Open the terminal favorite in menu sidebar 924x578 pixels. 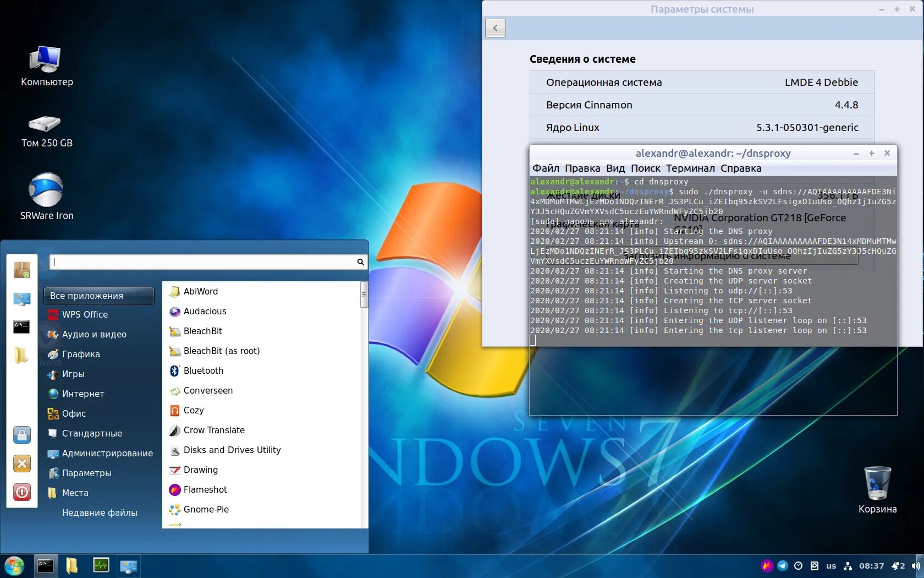click(x=21, y=327)
